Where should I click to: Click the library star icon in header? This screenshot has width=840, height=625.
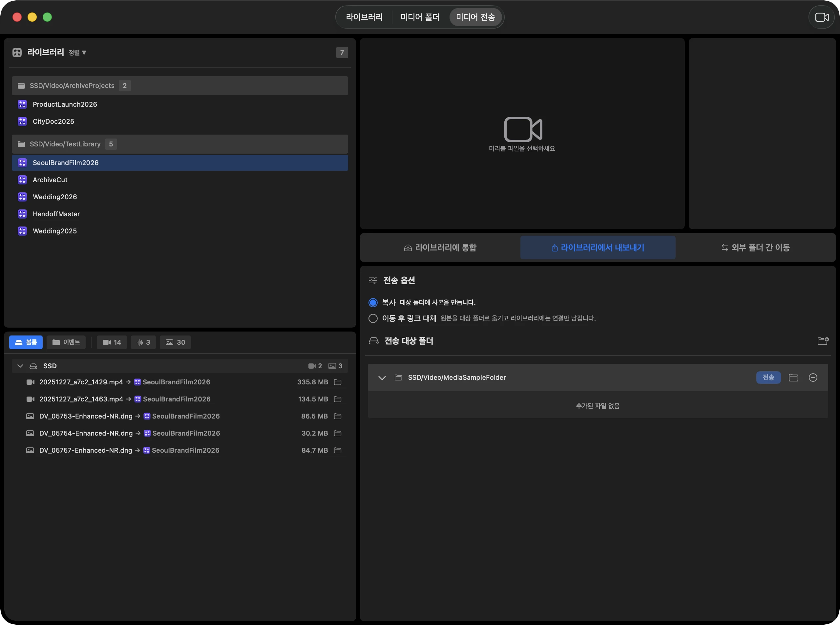(17, 52)
